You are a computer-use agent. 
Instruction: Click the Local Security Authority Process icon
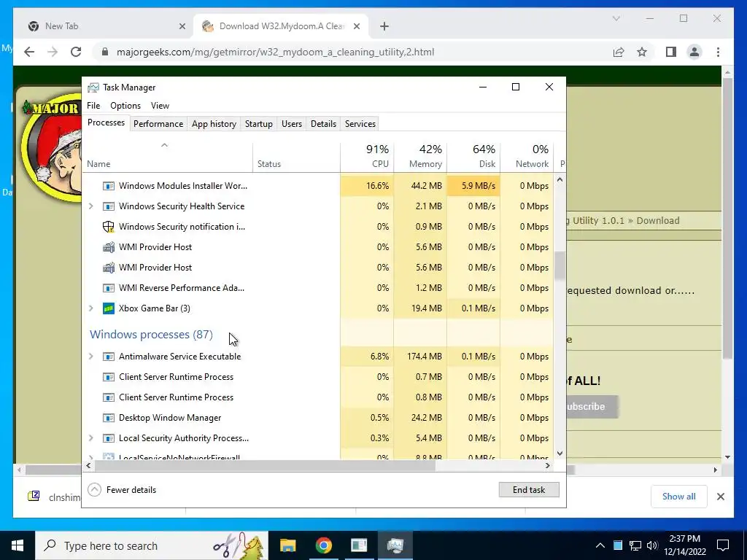[x=109, y=438]
